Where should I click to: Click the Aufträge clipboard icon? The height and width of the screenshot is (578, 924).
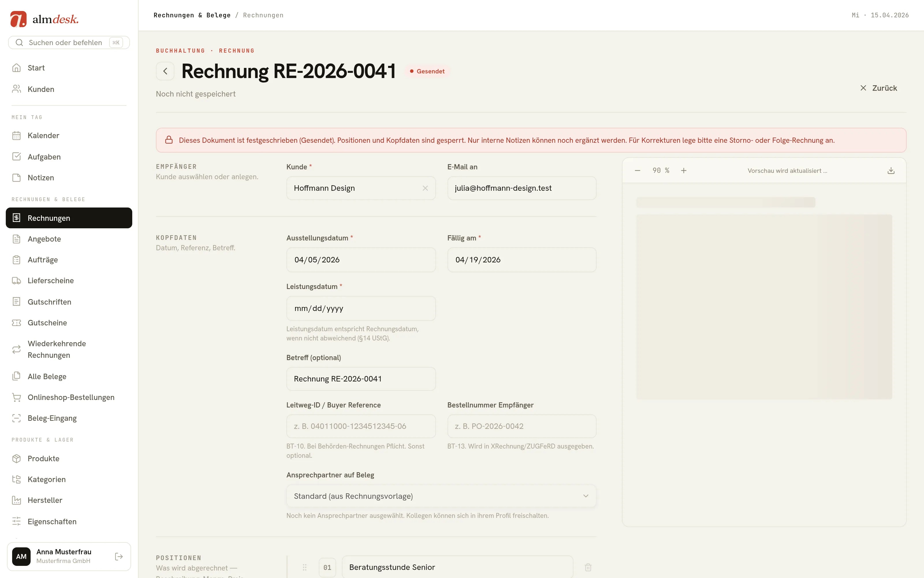tap(16, 260)
